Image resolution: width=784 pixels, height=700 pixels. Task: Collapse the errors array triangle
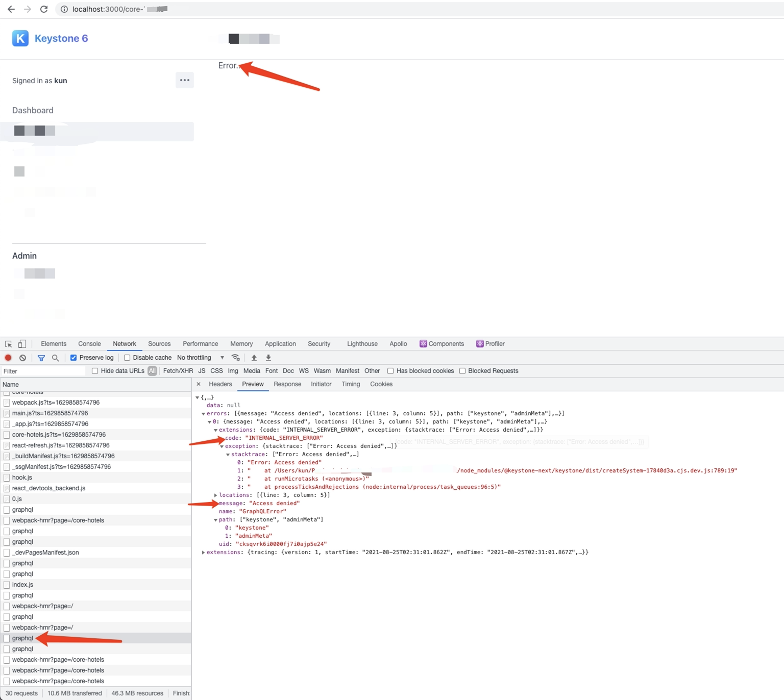coord(203,414)
